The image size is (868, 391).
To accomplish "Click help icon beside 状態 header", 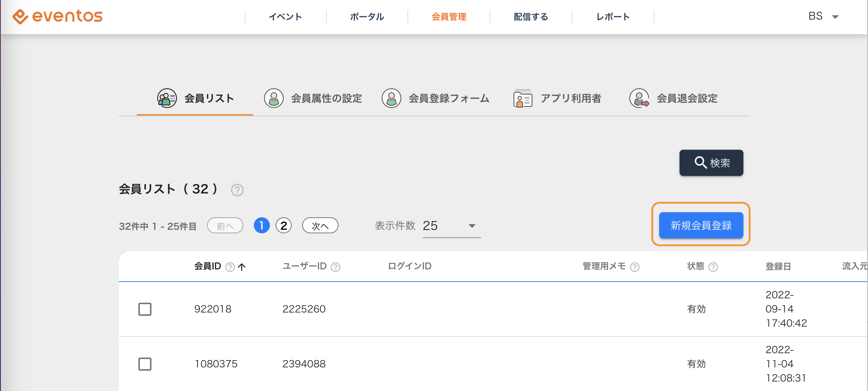I will (x=713, y=267).
